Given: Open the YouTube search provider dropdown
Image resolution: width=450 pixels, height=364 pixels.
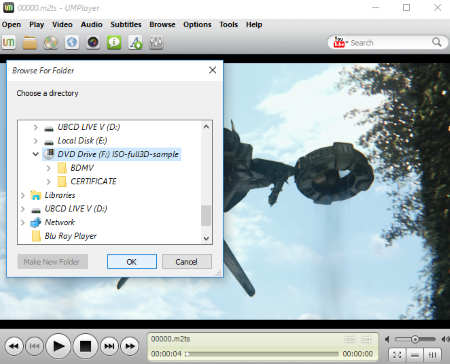Looking at the screenshot, I should coord(340,42).
